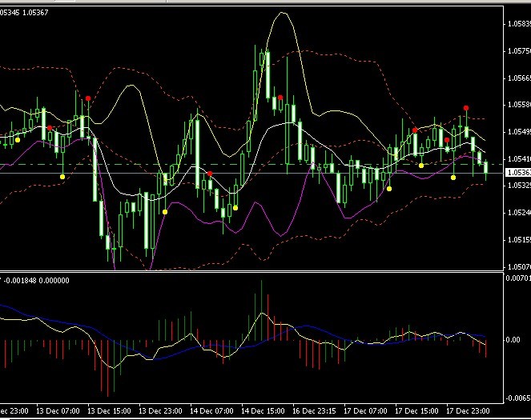
Task: Click the 1.0549 price scale label
Action: (519, 131)
